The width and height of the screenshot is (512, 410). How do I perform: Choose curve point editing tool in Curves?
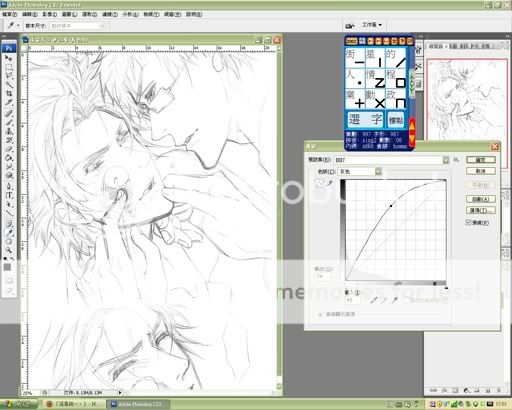coord(319,183)
